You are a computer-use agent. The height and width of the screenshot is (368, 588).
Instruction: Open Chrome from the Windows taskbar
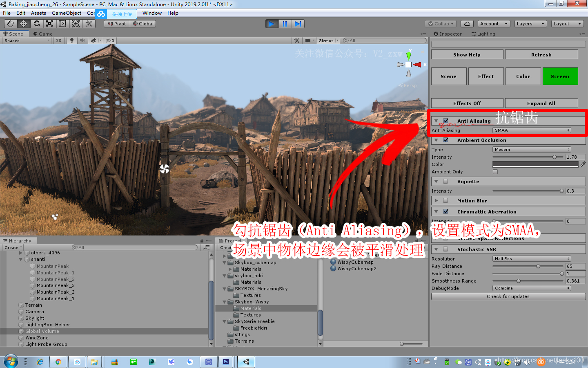[x=58, y=362]
